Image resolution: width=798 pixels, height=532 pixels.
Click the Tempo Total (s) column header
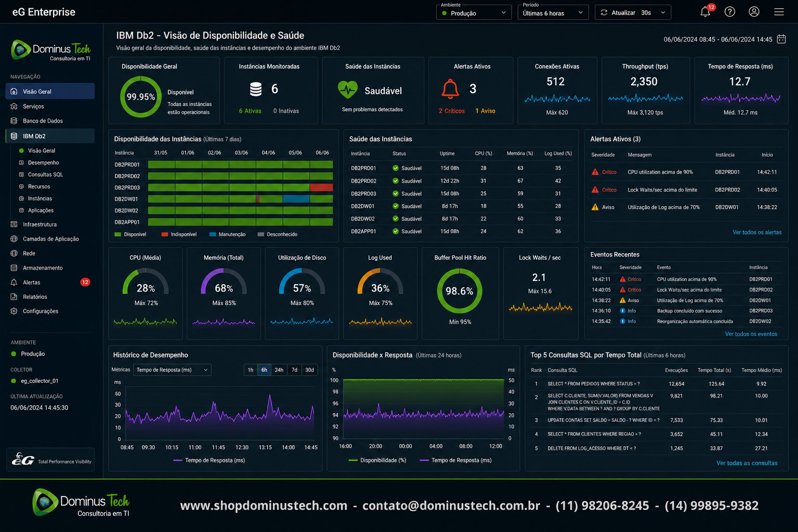pyautogui.click(x=714, y=370)
